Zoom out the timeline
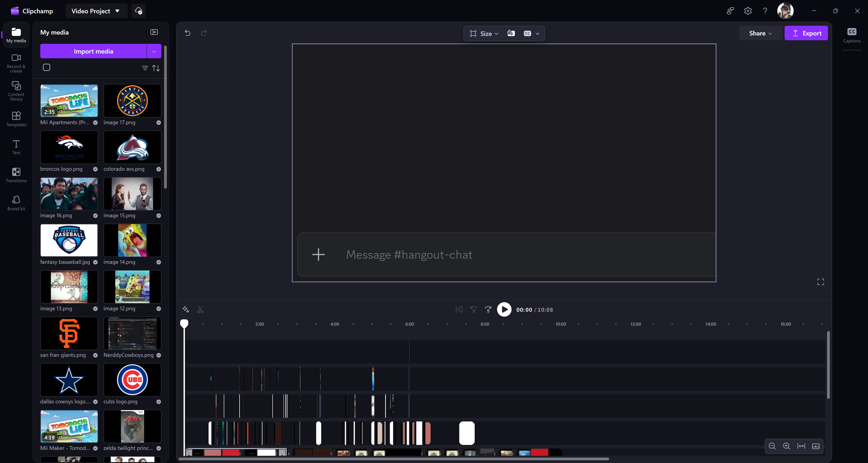 [x=772, y=446]
